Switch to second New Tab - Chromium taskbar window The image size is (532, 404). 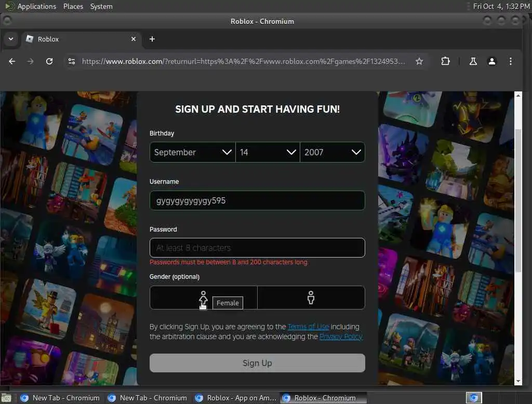point(147,398)
